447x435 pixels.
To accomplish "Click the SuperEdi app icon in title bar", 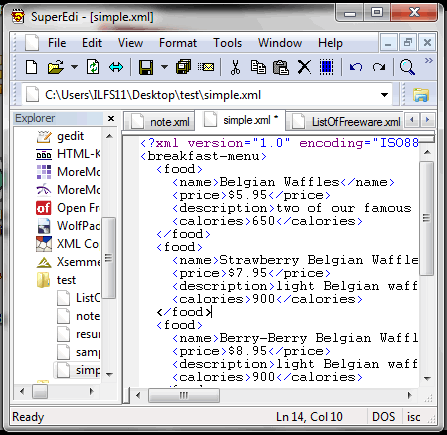I will pyautogui.click(x=18, y=17).
